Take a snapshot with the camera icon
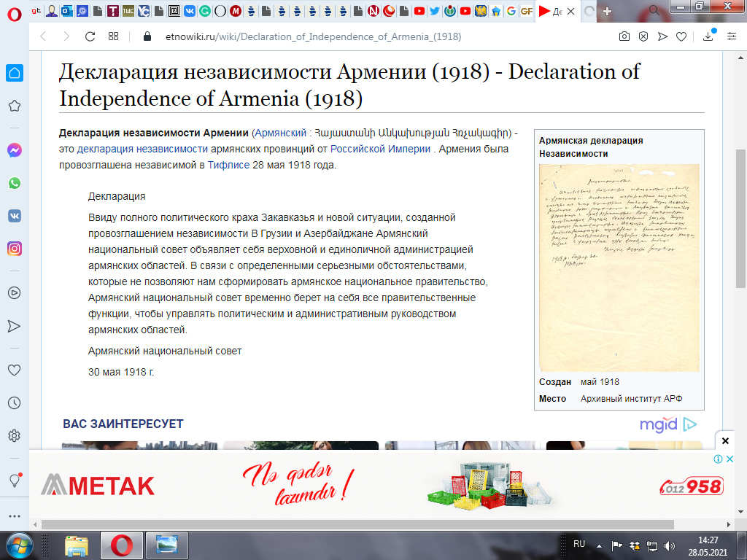The width and height of the screenshot is (747, 560). (624, 36)
